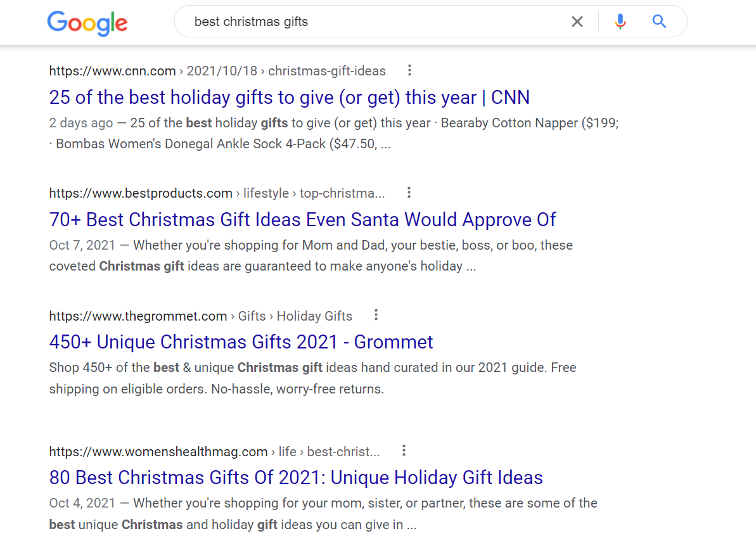Click the https://www.thegrommet.com breadcrumb
The height and width of the screenshot is (543, 756).
[x=138, y=316]
